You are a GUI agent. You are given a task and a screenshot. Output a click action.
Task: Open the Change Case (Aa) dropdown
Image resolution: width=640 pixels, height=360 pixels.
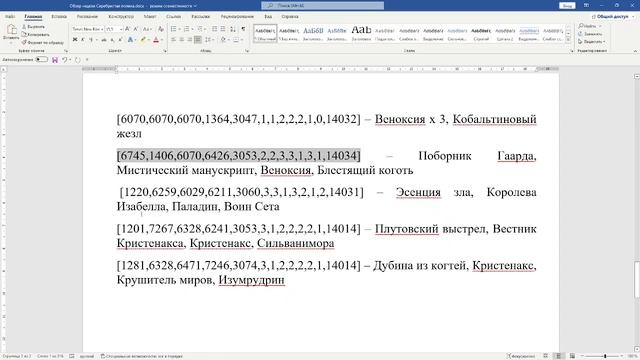[147, 29]
